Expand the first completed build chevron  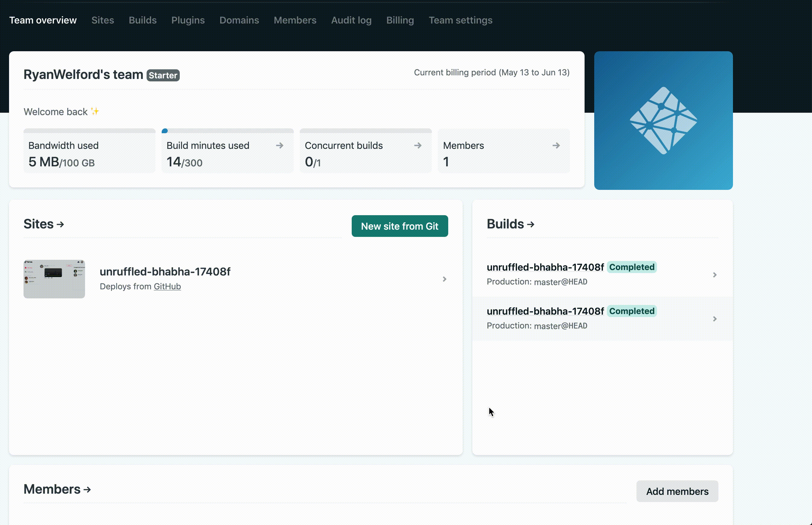(715, 275)
